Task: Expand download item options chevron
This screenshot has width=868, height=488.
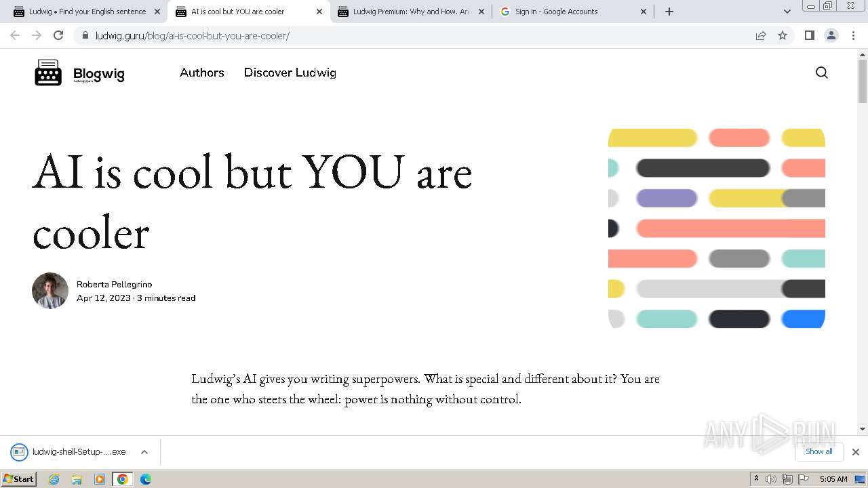Action: click(144, 452)
